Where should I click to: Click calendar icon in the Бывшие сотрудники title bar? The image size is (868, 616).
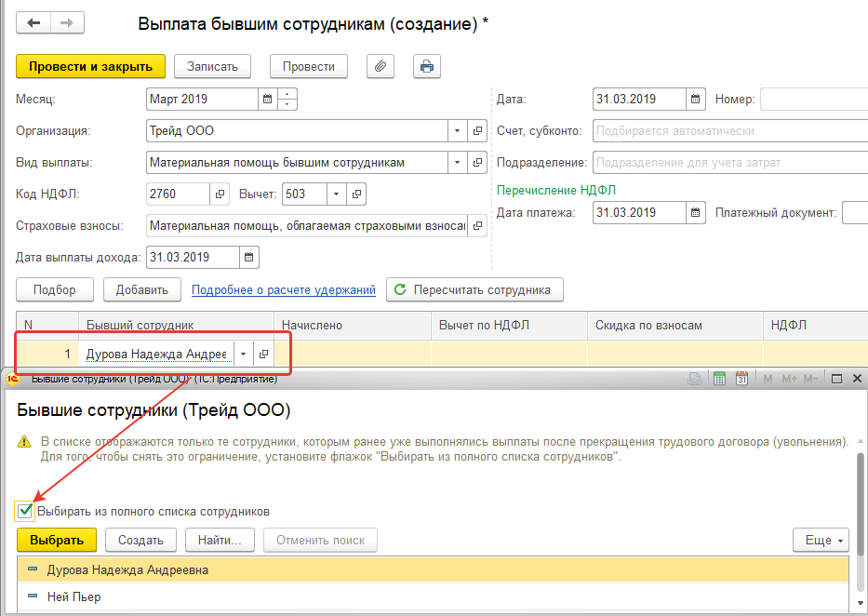pyautogui.click(x=741, y=379)
